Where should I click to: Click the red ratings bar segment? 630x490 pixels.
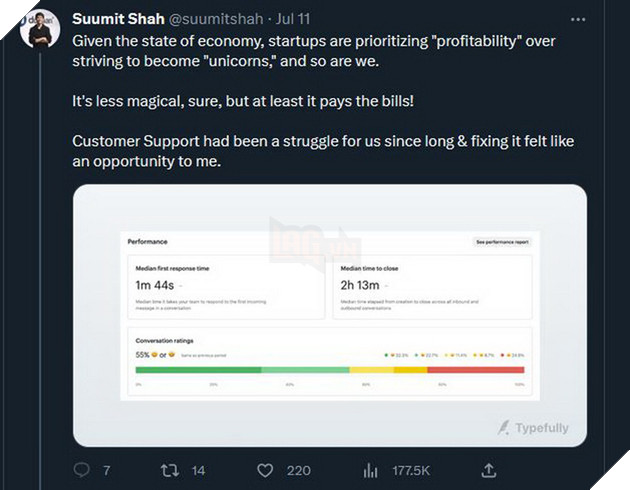point(476,370)
